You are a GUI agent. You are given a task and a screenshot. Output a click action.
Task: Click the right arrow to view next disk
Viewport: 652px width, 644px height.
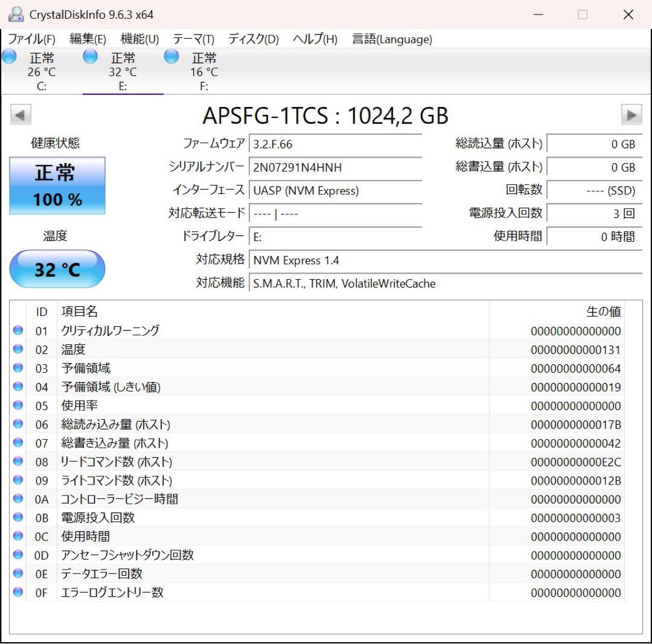pyautogui.click(x=632, y=114)
